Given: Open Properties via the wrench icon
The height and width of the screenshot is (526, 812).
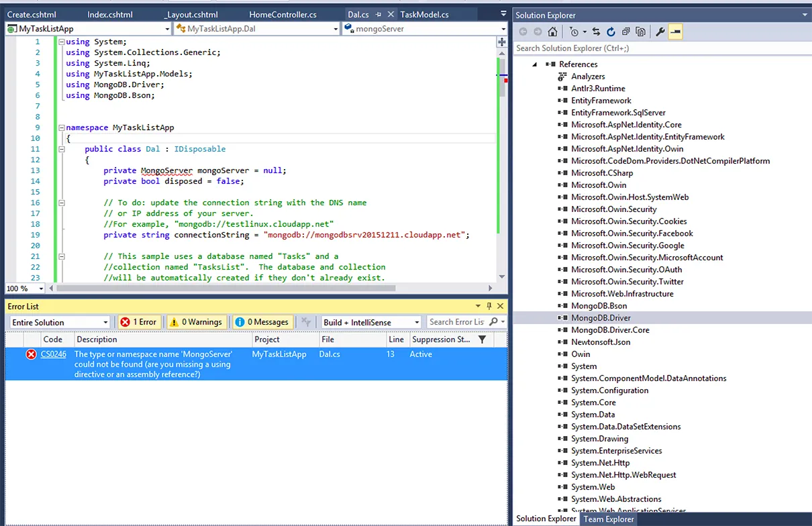Looking at the screenshot, I should [x=660, y=32].
